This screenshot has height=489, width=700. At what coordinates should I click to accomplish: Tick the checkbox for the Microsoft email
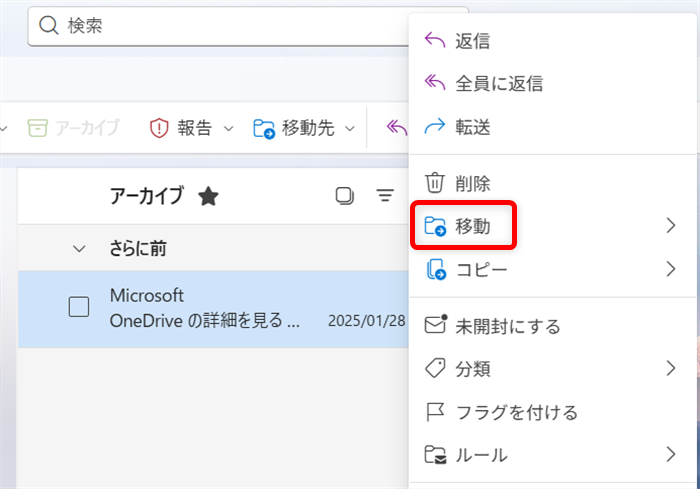tap(79, 307)
